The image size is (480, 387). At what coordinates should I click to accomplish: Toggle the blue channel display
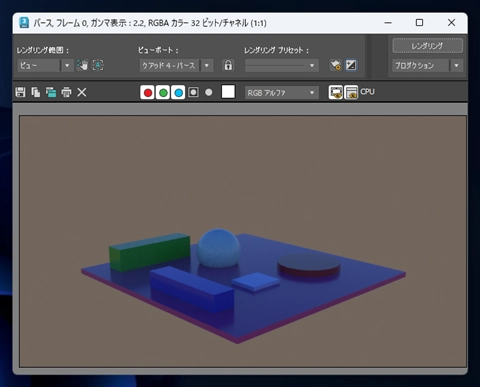pyautogui.click(x=178, y=92)
